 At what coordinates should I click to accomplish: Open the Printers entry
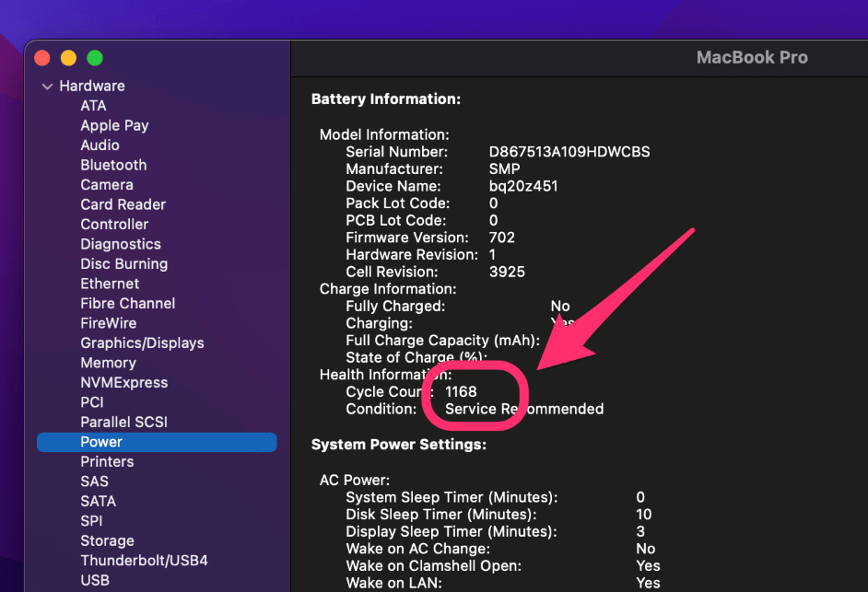(x=107, y=461)
